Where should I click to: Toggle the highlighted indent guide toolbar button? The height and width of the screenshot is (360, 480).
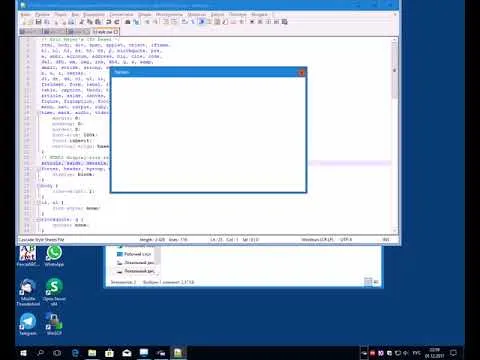[201, 22]
